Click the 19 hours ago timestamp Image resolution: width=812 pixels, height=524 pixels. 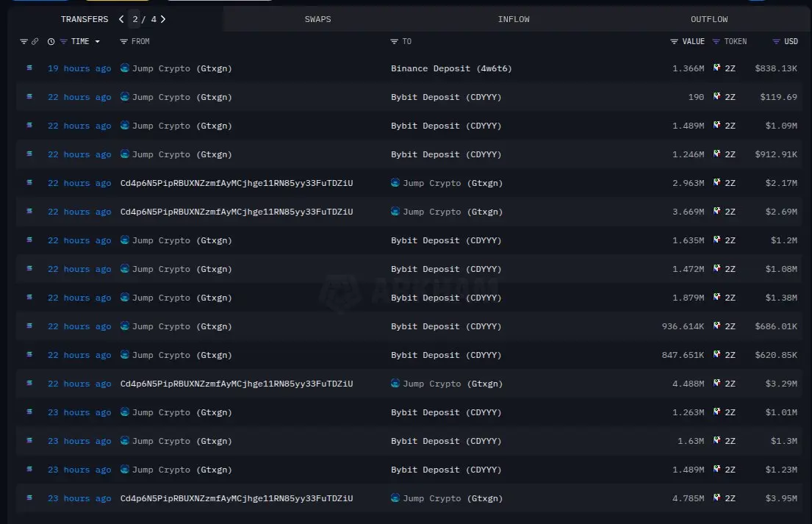pos(79,68)
